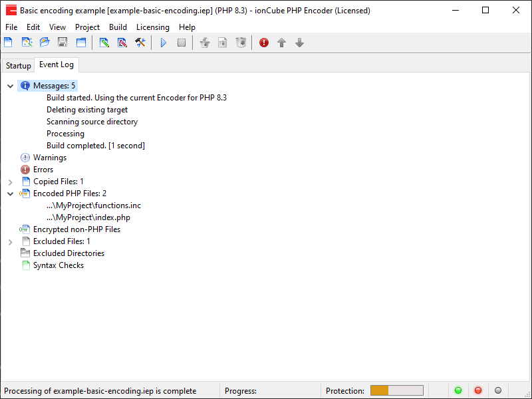Select 'Syntax Checks' row
The image size is (532, 399).
tap(59, 265)
